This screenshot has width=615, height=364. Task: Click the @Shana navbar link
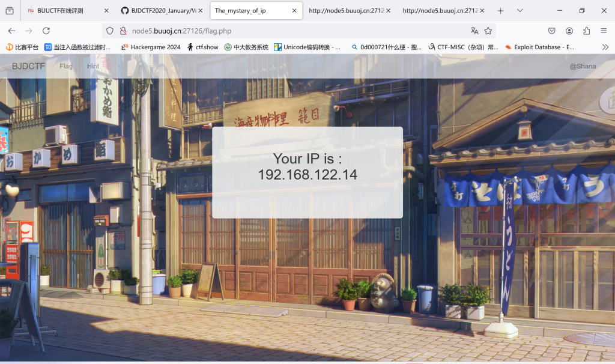click(x=583, y=66)
